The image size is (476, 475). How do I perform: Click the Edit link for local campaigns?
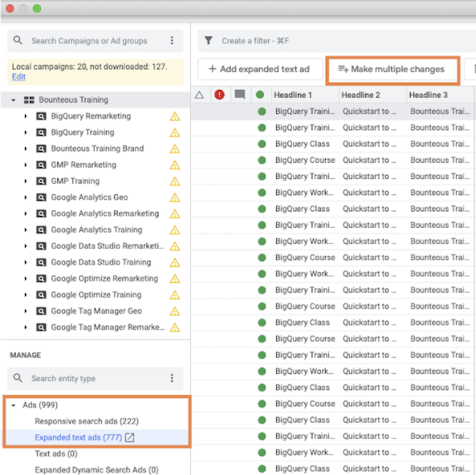(x=18, y=77)
